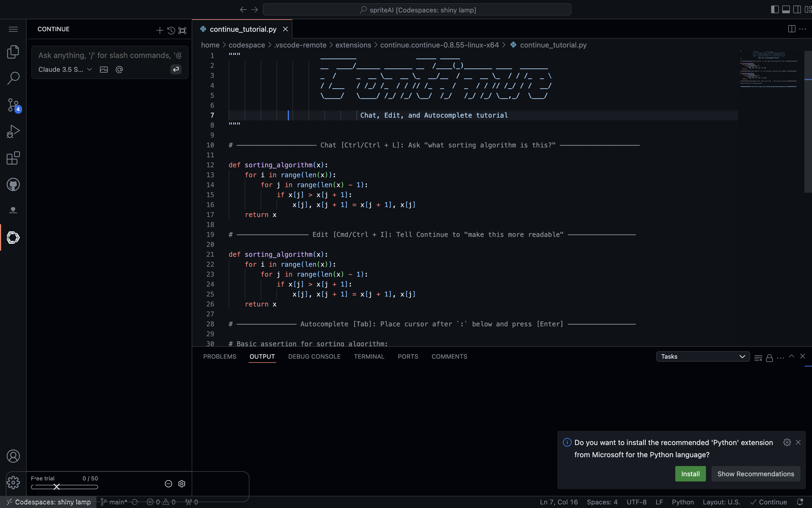Attach an image to the Continue prompt
The image size is (812, 508).
(x=104, y=70)
